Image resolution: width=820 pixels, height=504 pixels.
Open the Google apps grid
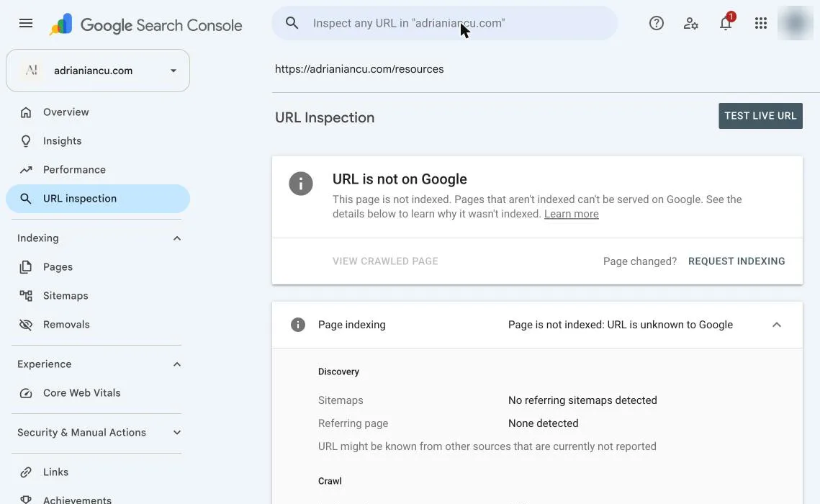pos(761,23)
